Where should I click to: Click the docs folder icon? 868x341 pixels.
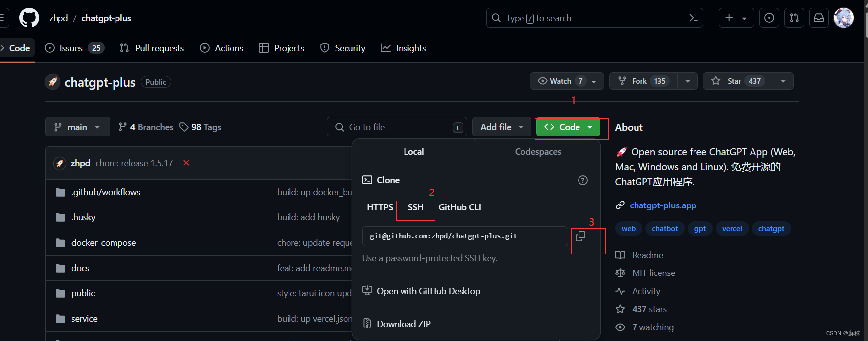[x=60, y=268]
